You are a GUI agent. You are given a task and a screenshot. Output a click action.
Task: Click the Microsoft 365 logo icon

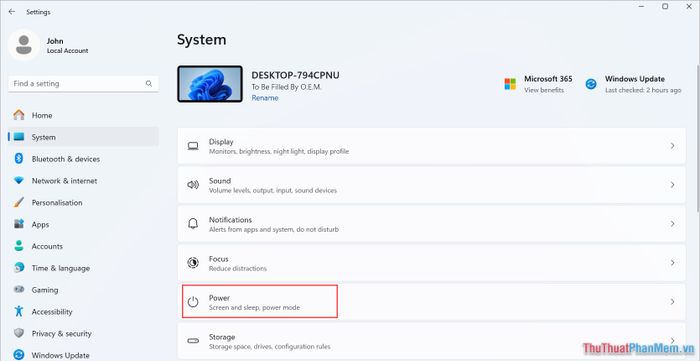point(510,84)
